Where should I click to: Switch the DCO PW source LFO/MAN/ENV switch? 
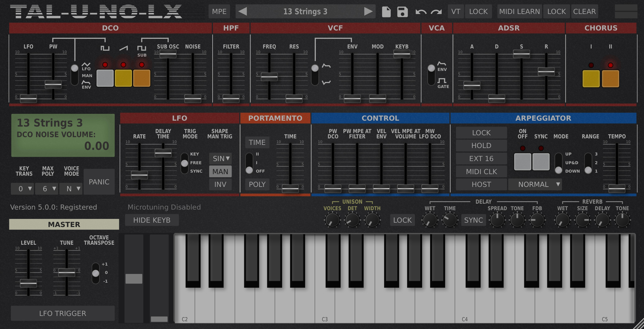[75, 75]
